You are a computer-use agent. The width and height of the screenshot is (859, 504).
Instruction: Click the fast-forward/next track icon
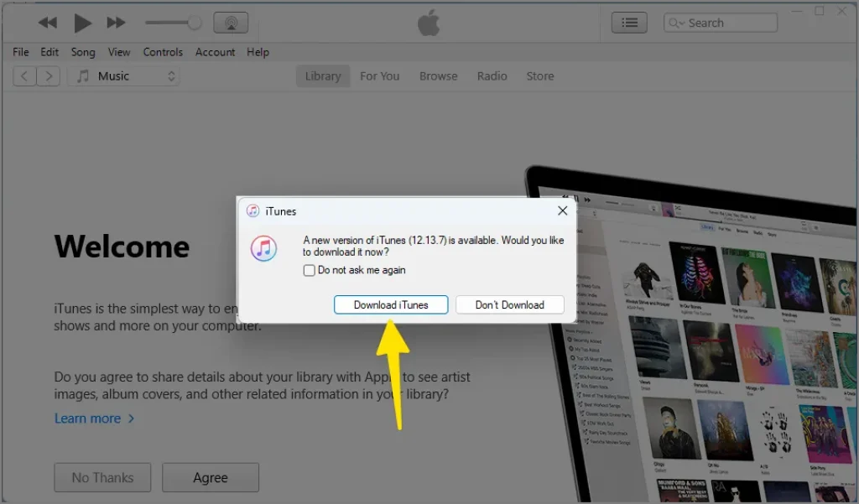point(115,23)
